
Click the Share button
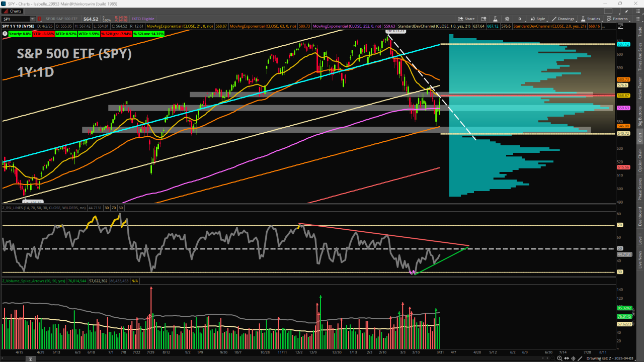click(x=466, y=19)
